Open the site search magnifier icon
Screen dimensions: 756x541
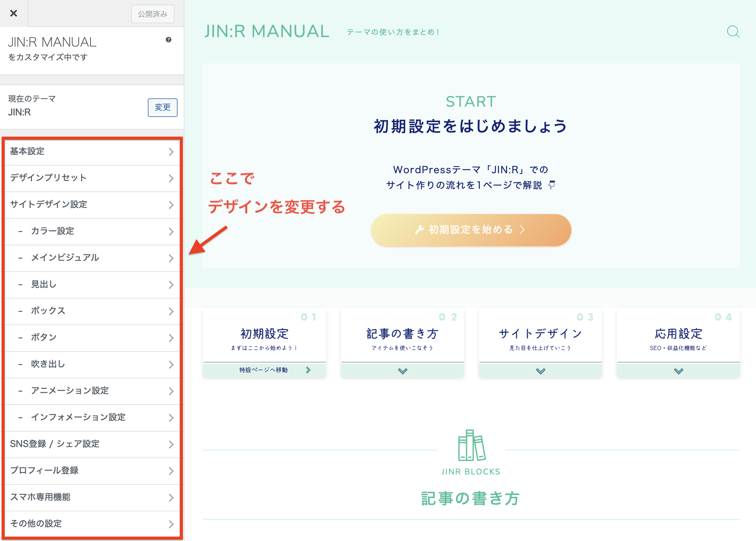point(733,32)
